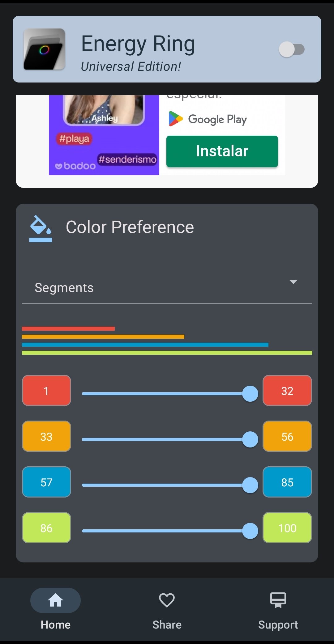Enable the Energy Ring master switch
Image resolution: width=334 pixels, height=644 pixels.
point(292,49)
